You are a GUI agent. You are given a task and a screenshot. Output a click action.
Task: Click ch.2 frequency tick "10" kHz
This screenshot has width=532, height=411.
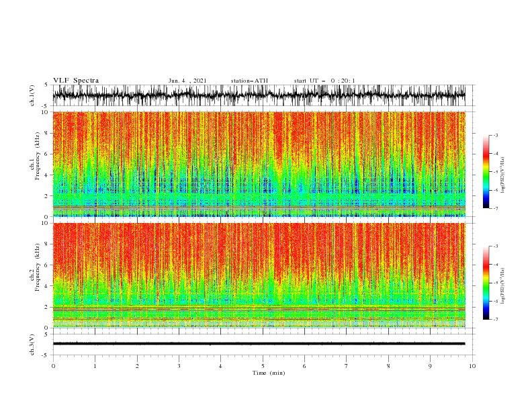click(45, 223)
